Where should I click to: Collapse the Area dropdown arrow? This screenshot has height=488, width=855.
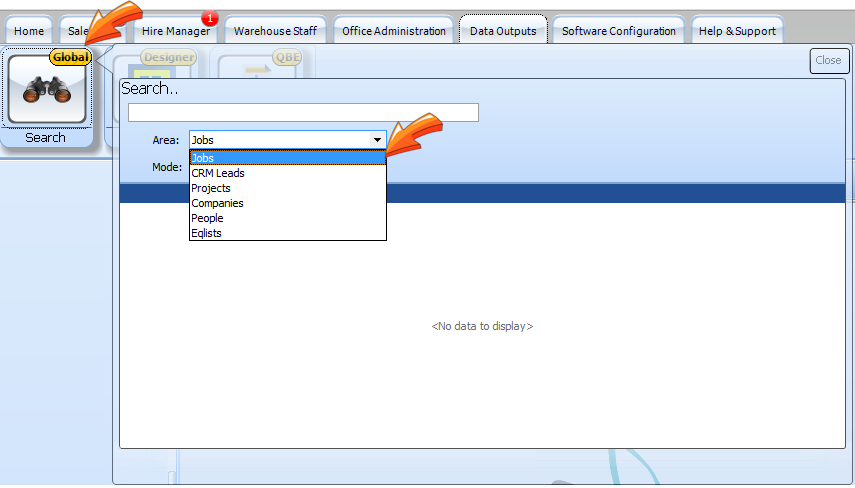tap(377, 140)
